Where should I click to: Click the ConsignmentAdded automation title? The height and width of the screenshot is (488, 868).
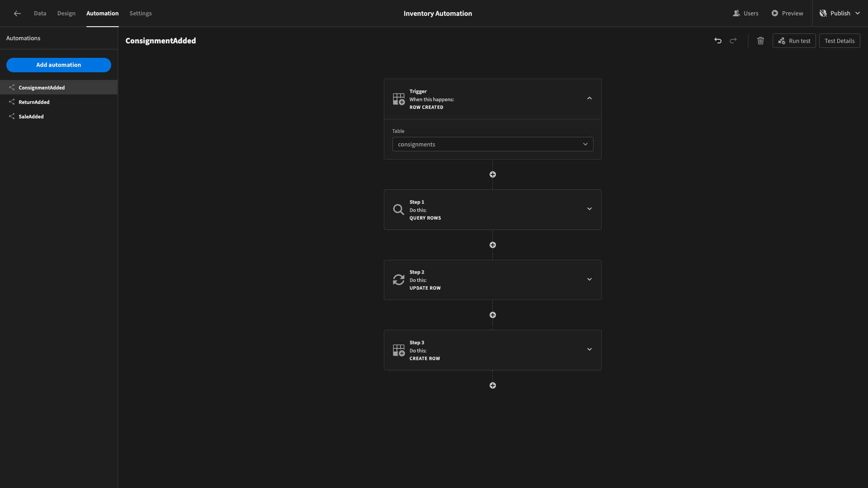point(160,41)
